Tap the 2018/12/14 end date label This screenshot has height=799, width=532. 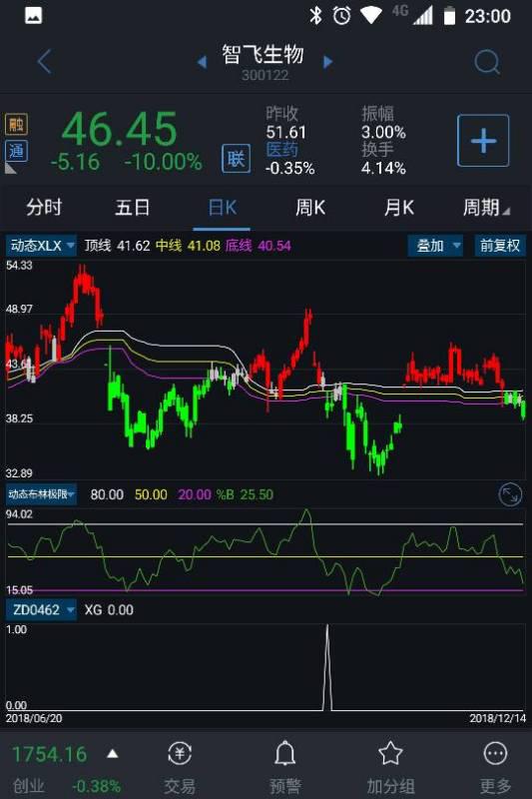tap(497, 718)
